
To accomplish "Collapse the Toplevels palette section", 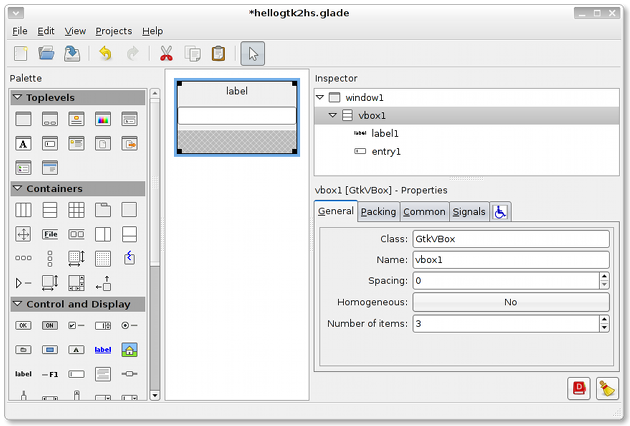I will (18, 98).
